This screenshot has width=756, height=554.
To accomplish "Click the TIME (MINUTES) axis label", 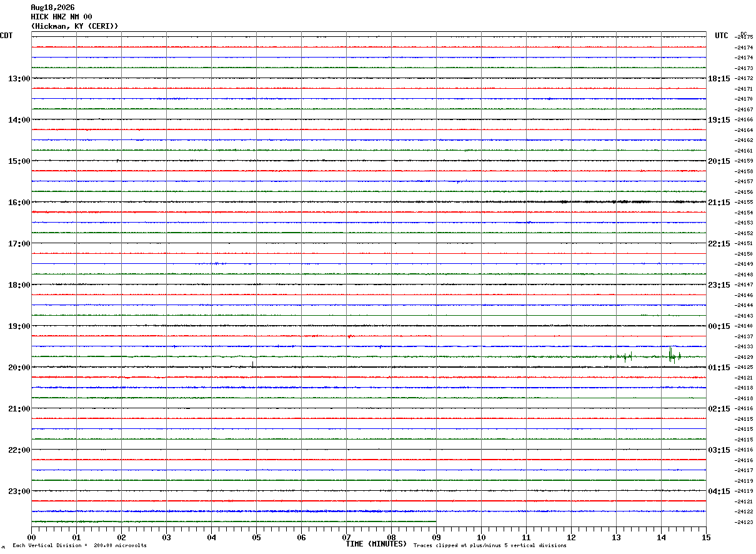I will [x=376, y=544].
